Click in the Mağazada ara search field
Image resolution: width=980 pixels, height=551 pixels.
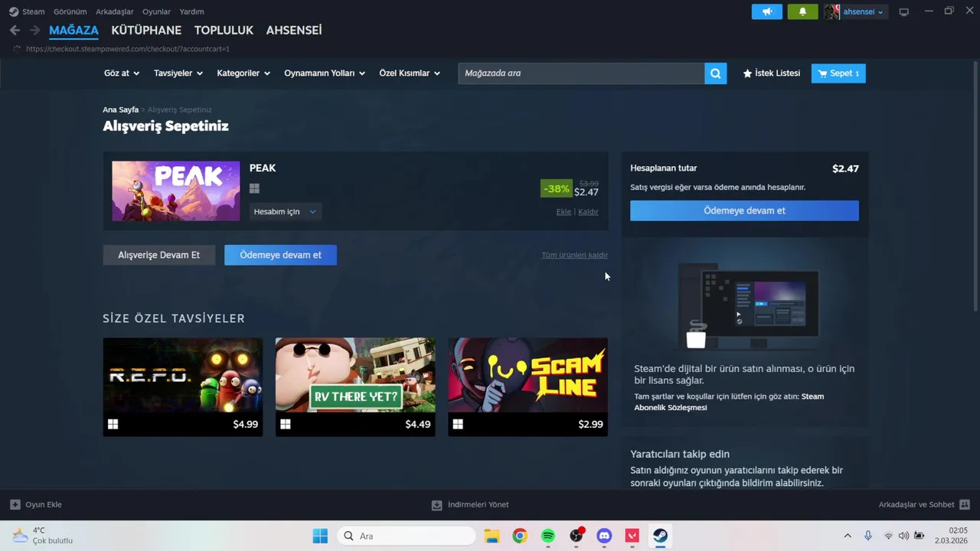click(581, 73)
